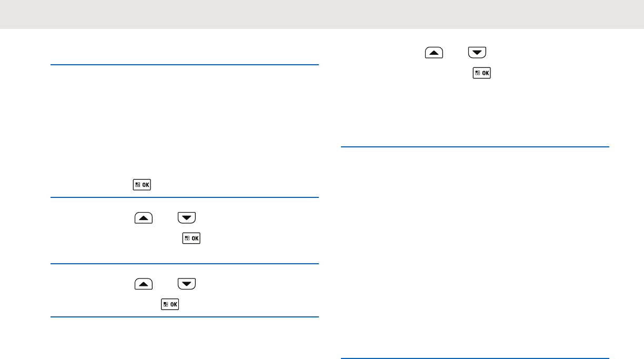Click the second blue divider in the left column

point(185,197)
